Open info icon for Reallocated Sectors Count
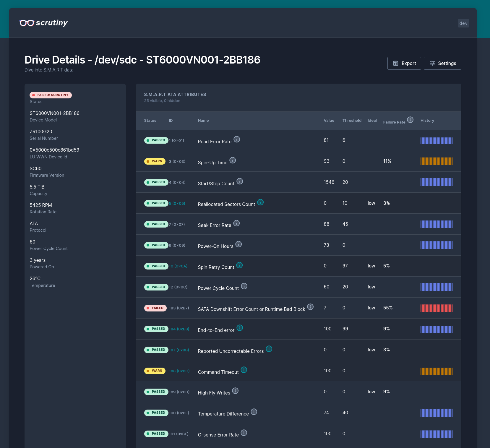The image size is (490, 448). [x=260, y=202]
